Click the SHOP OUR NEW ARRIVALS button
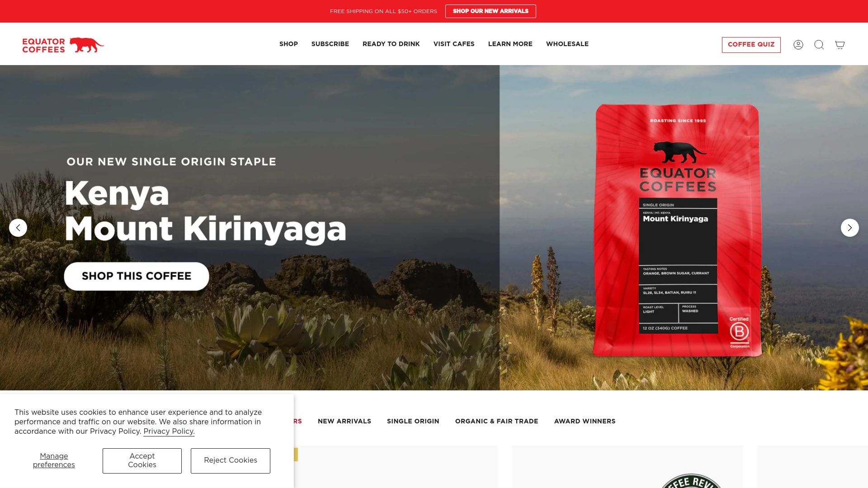 (x=491, y=11)
